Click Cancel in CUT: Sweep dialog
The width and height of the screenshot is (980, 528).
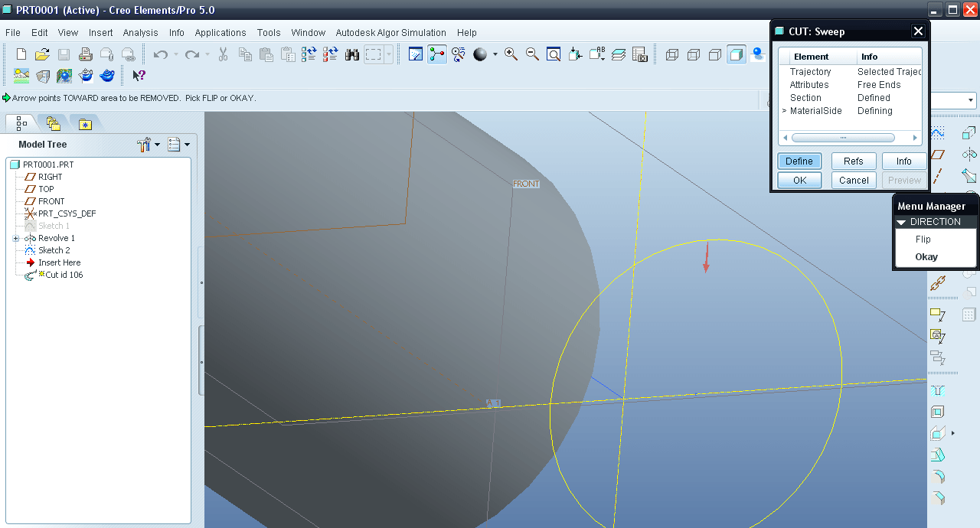click(x=854, y=180)
